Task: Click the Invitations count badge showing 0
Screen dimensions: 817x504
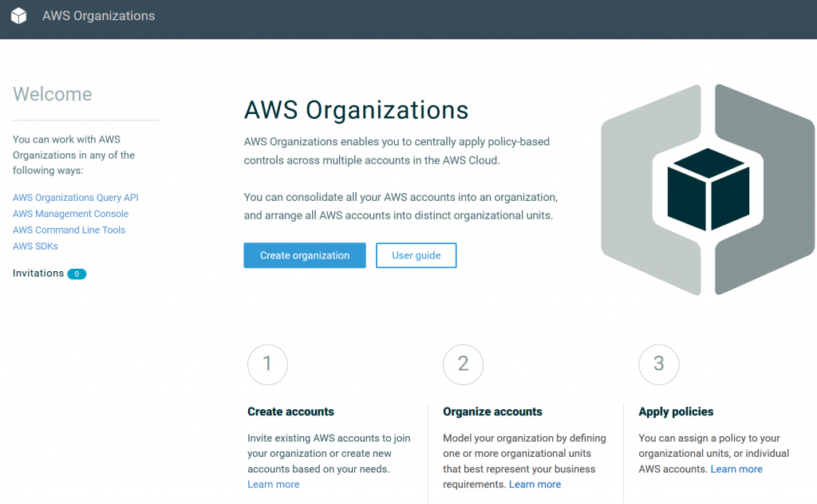Action: 77,274
